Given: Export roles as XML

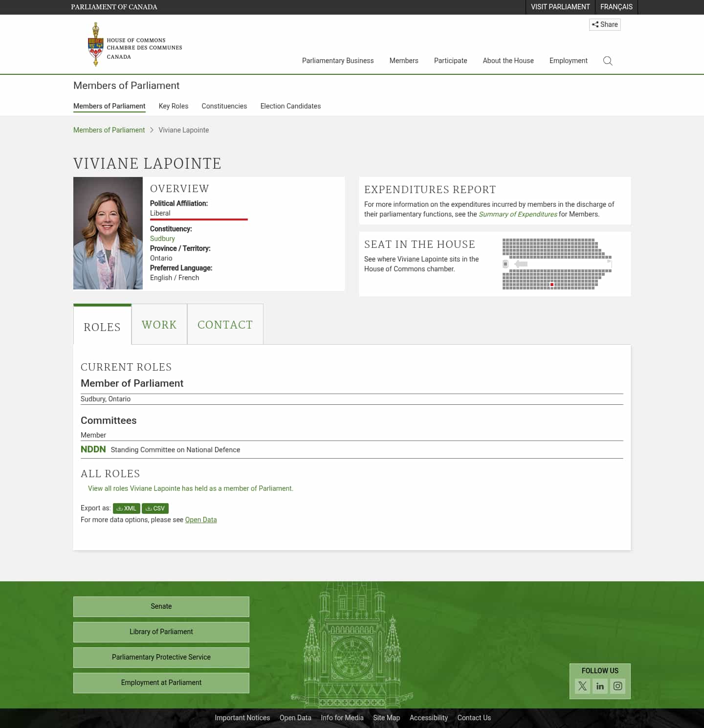Looking at the screenshot, I should point(127,508).
